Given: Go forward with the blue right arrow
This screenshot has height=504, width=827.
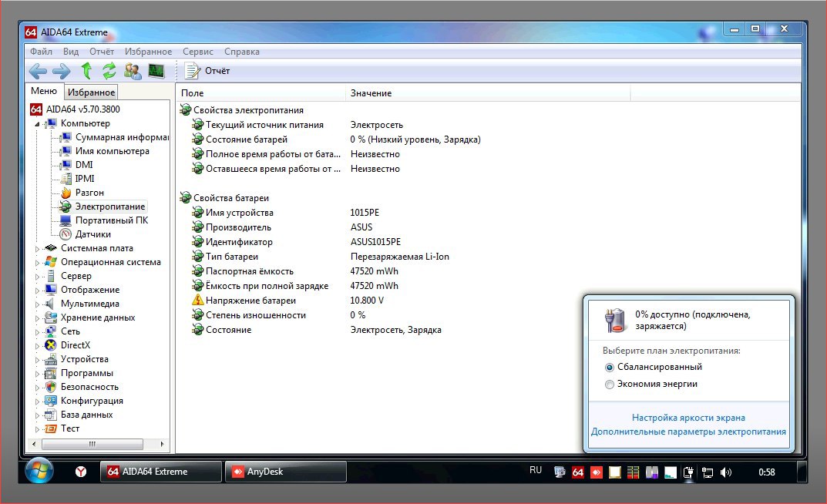Looking at the screenshot, I should pos(62,71).
